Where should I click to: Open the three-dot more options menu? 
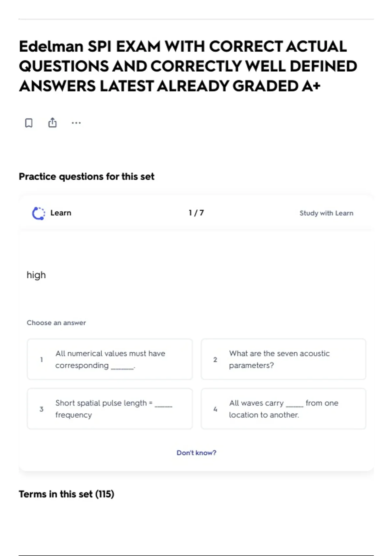tap(76, 123)
